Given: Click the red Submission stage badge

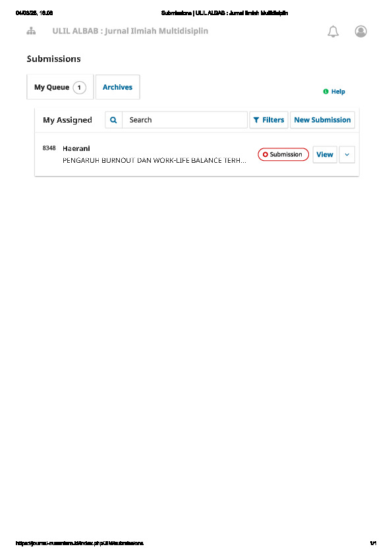Looking at the screenshot, I should (x=283, y=154).
